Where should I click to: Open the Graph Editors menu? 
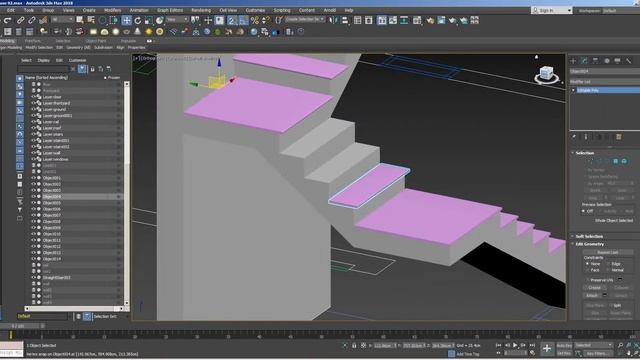[x=170, y=10]
